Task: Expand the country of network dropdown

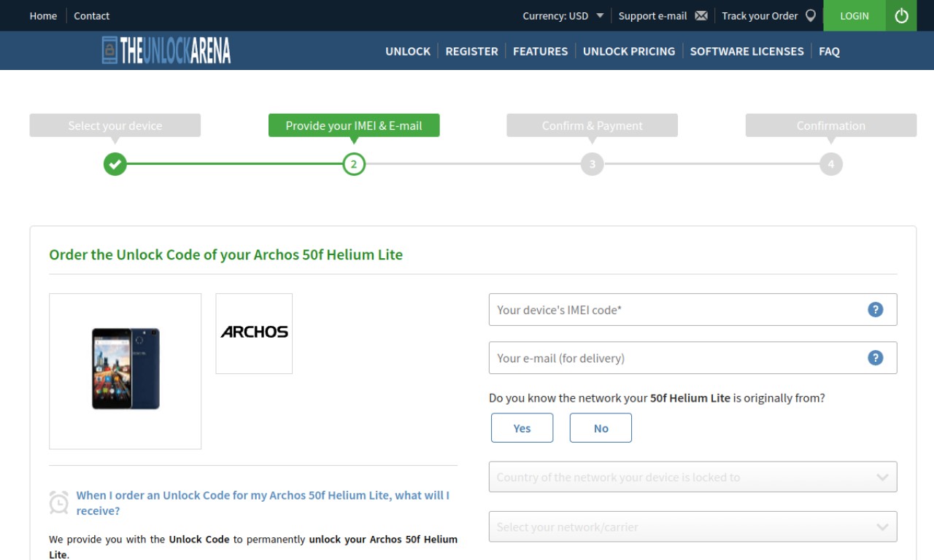Action: coord(692,477)
